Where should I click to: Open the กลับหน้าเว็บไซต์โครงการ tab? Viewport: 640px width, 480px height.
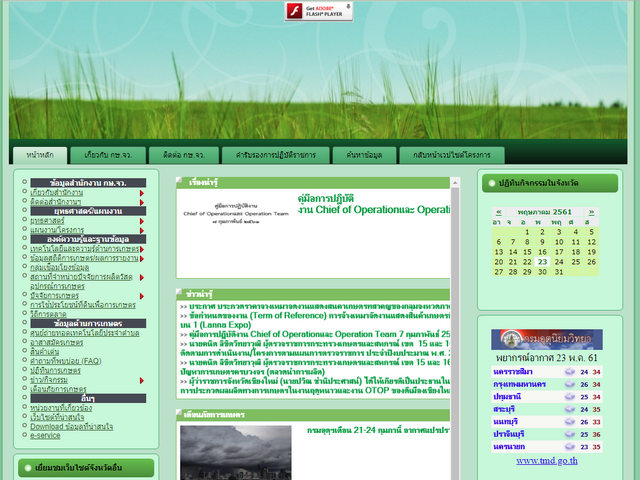click(452, 155)
